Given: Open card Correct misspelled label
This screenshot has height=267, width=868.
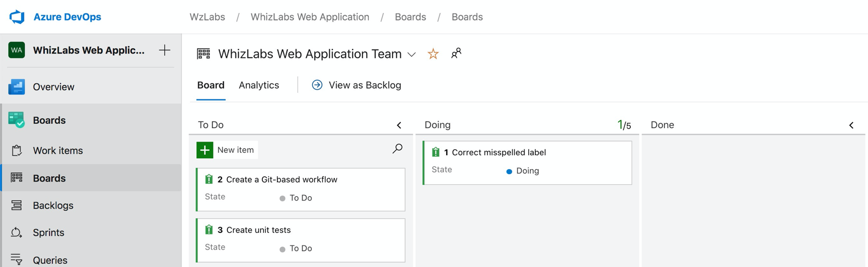Looking at the screenshot, I should [x=499, y=152].
